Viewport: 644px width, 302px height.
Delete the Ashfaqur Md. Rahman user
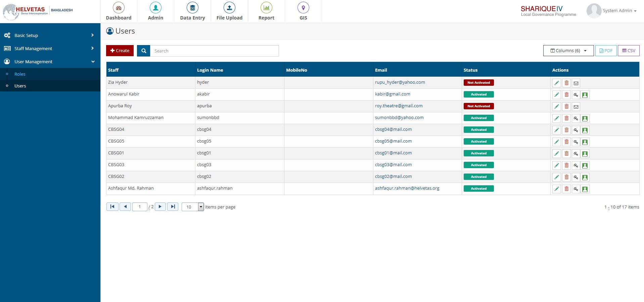point(566,189)
